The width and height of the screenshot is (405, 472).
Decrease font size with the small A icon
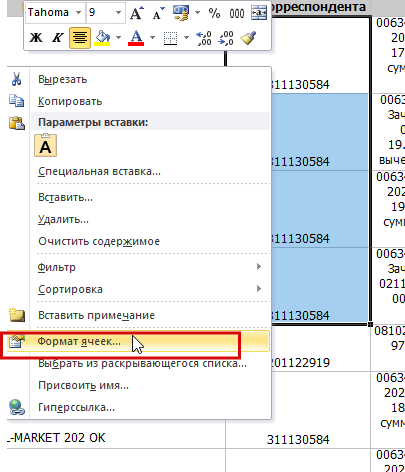coord(158,13)
